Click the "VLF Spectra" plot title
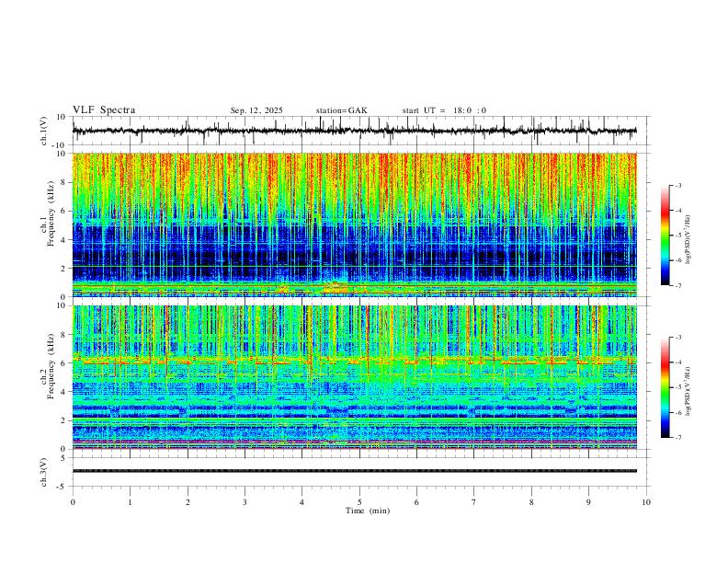The height and width of the screenshot is (563, 728). 104,110
